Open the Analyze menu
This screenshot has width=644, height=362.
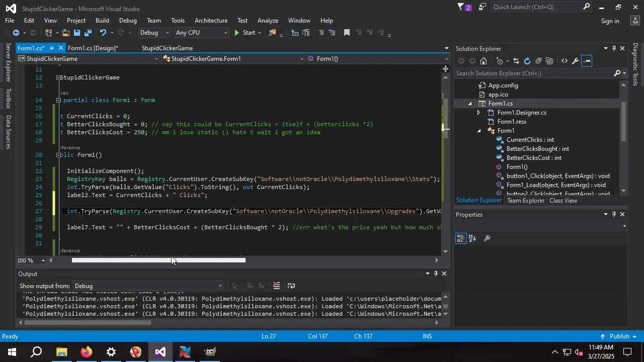coord(268,21)
